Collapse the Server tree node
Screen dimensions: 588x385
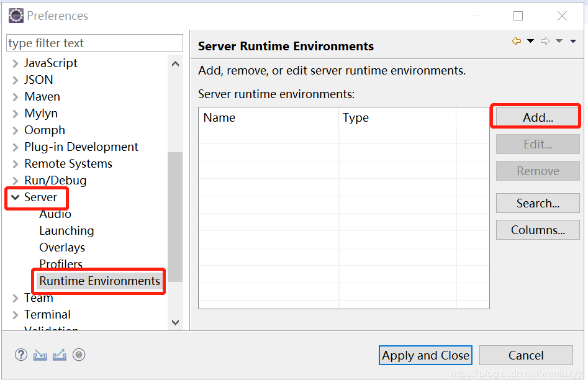(x=15, y=197)
